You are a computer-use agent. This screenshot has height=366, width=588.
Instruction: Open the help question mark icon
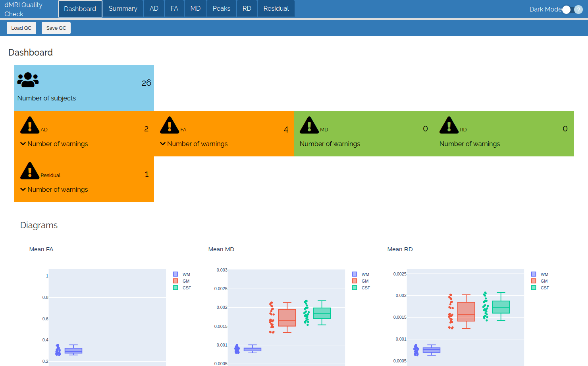pyautogui.click(x=578, y=10)
